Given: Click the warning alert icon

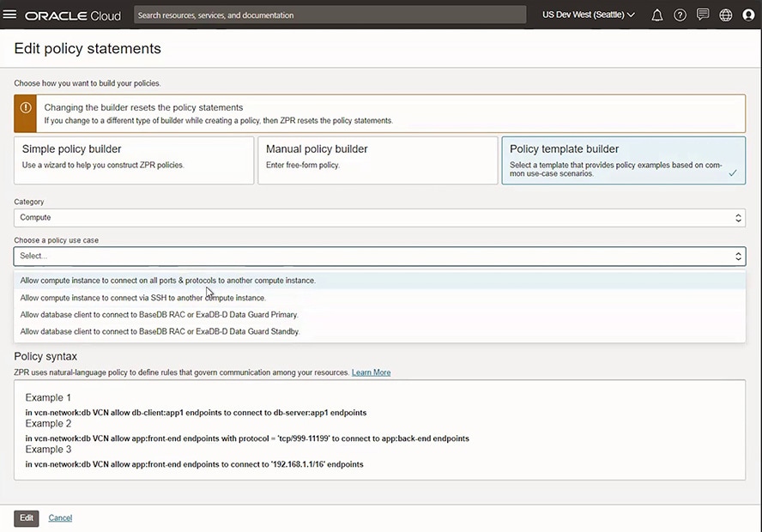Looking at the screenshot, I should (26, 108).
